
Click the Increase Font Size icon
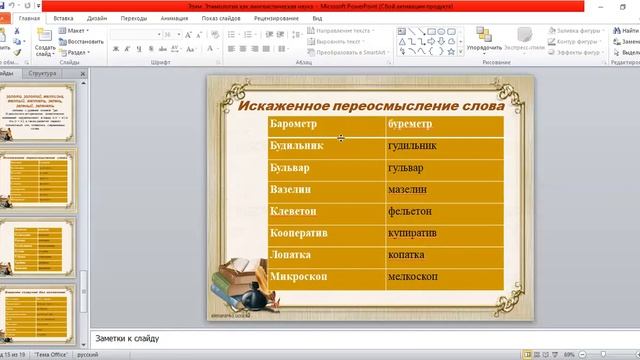tap(188, 35)
